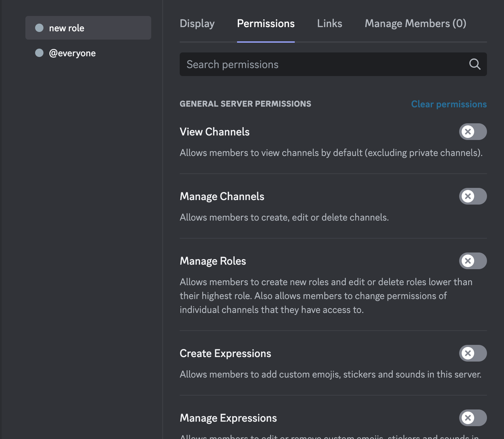Enable the Create Expressions permission
This screenshot has width=504, height=439.
473,353
